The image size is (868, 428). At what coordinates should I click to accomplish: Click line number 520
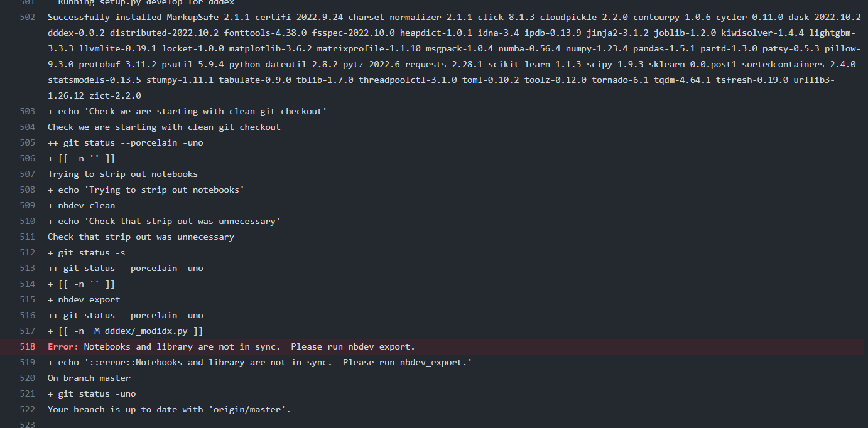pyautogui.click(x=27, y=378)
